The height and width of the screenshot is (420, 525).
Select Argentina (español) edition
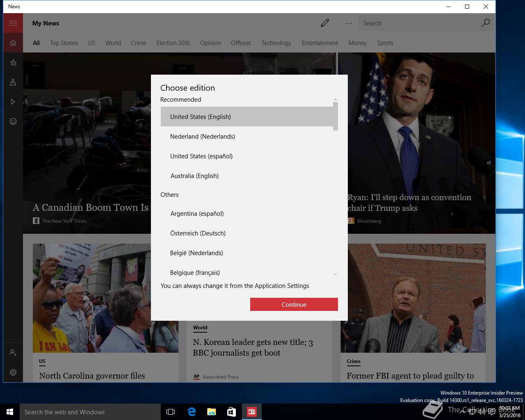pyautogui.click(x=247, y=213)
